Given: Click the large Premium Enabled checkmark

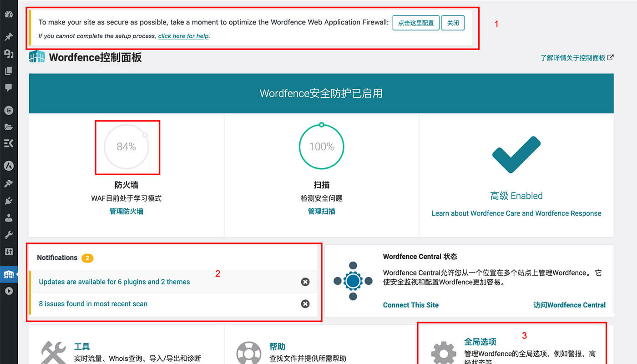Looking at the screenshot, I should click(516, 154).
